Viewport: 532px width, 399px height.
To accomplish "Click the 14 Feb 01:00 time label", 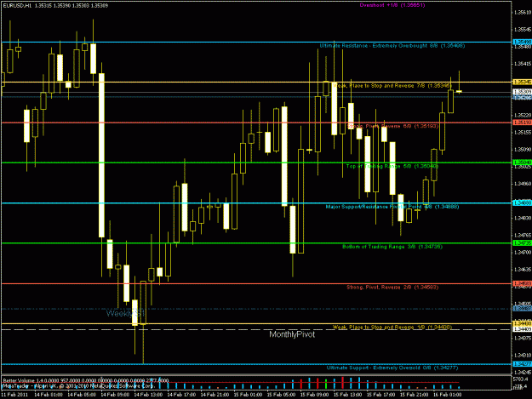I will click(x=49, y=395).
